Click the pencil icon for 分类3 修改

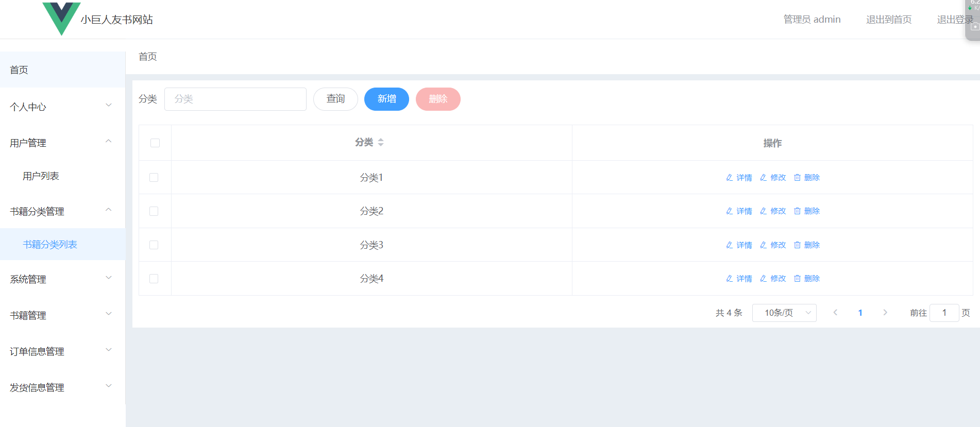pos(764,245)
